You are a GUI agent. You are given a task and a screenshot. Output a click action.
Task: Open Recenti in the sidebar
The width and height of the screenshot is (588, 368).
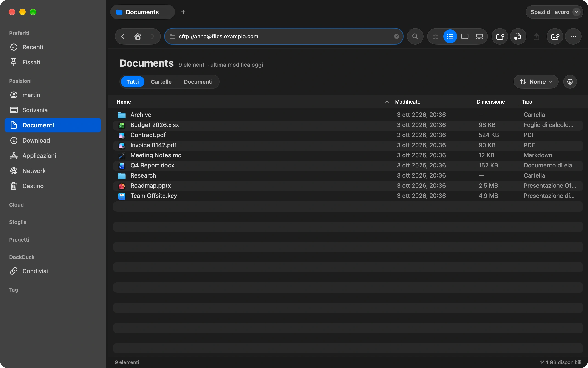click(53, 47)
